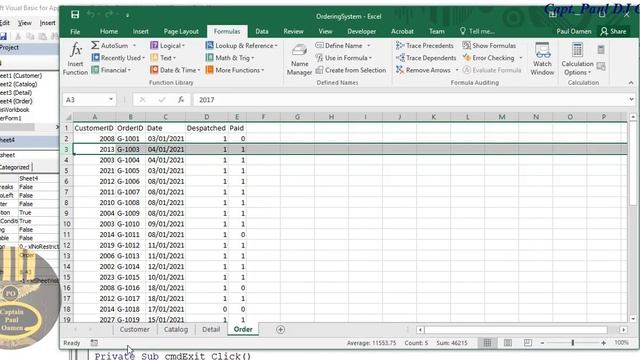
Task: Click the formula bar showing 2017
Action: 410,100
